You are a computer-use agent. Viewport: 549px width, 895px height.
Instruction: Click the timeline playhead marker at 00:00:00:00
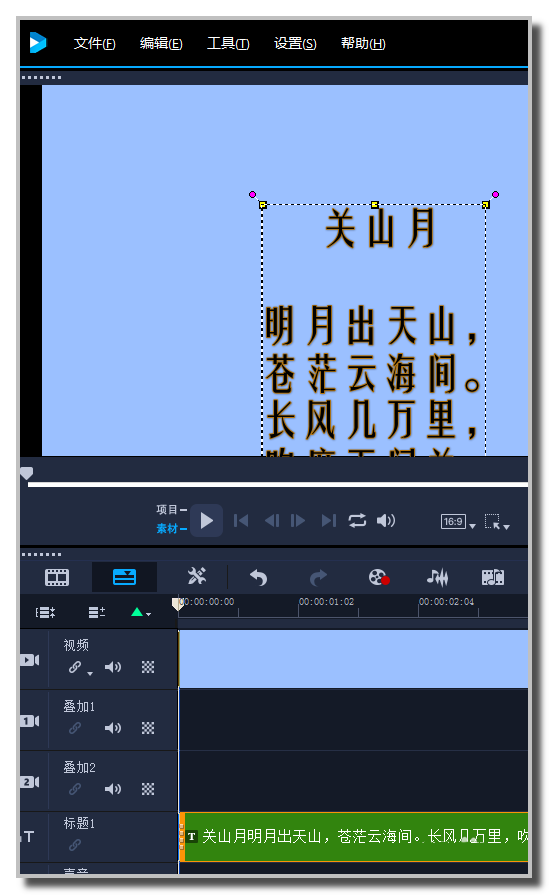tap(177, 604)
